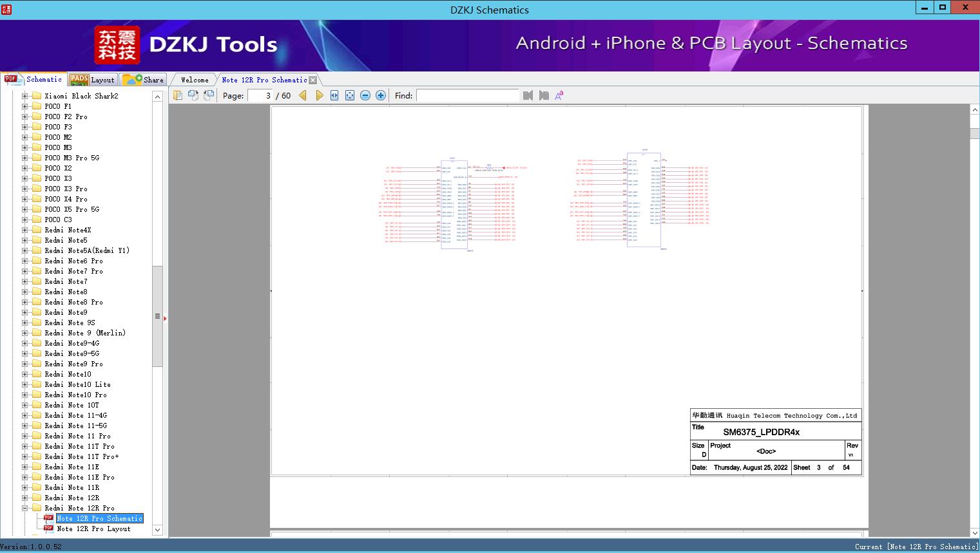Click the Find text field
The image size is (980, 553).
click(x=468, y=95)
